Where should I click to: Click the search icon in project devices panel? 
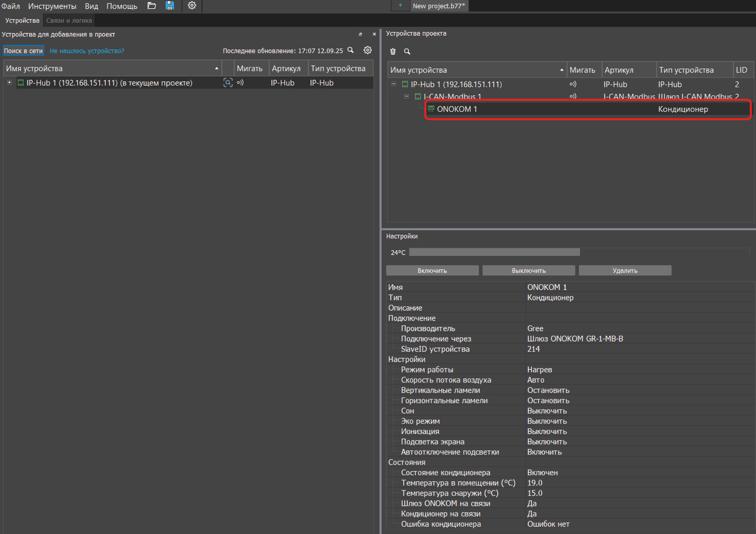click(407, 51)
